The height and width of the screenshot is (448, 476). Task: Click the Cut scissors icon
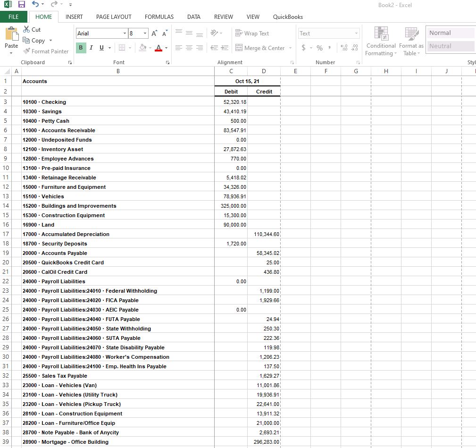pos(26,29)
